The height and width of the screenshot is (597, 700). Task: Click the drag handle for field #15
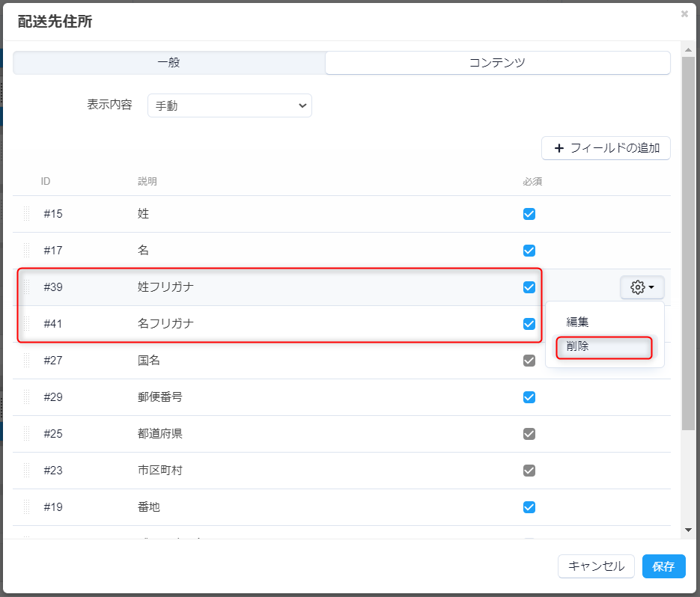click(x=27, y=214)
